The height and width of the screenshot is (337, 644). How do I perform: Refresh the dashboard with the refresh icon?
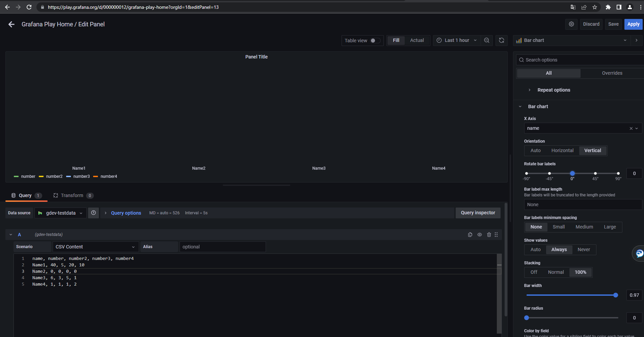click(502, 40)
